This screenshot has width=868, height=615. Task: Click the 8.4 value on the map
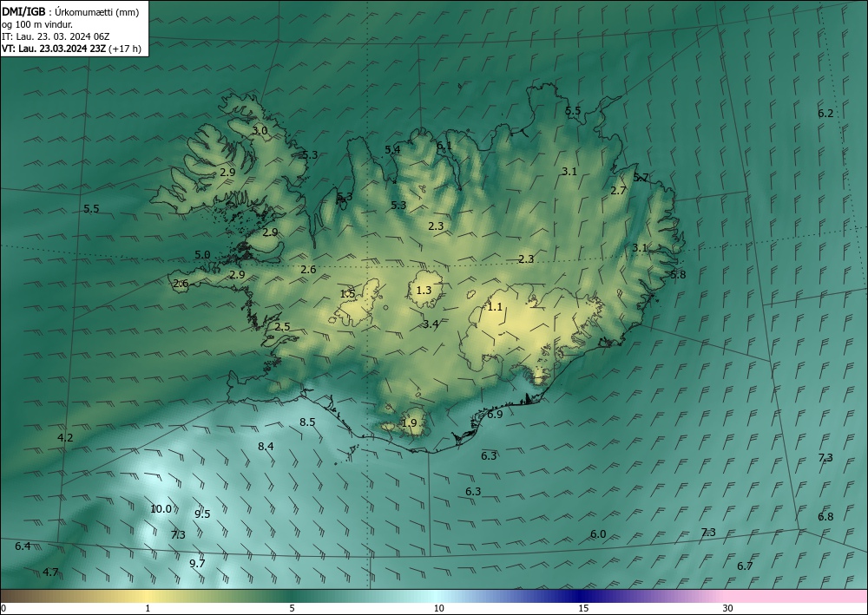coord(266,447)
